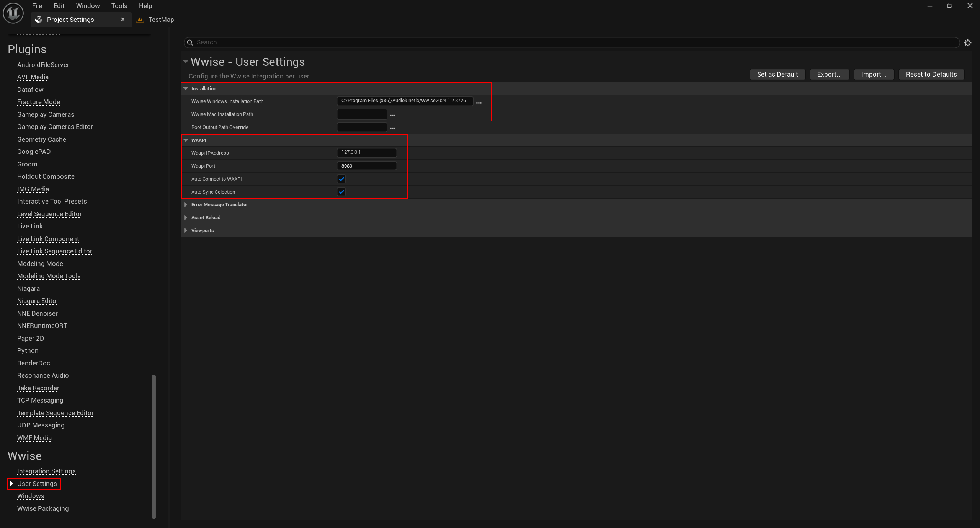Open the Wwise Windows settings link

(31, 496)
